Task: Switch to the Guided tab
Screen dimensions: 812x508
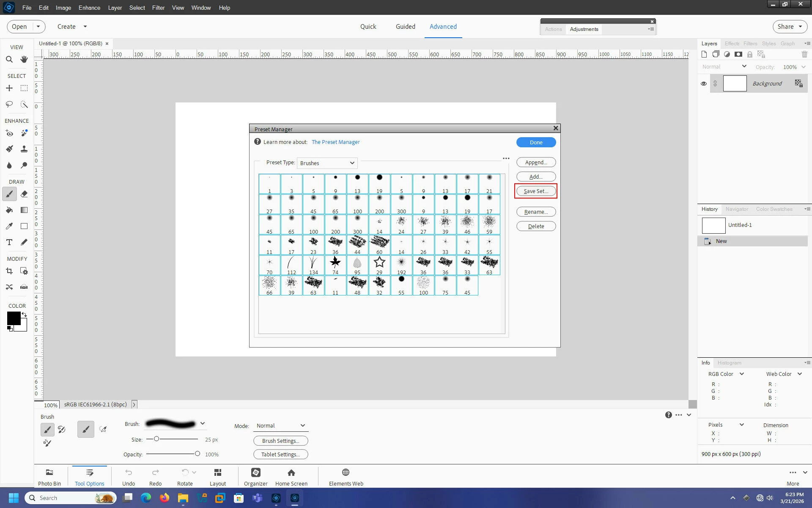Action: coord(405,26)
